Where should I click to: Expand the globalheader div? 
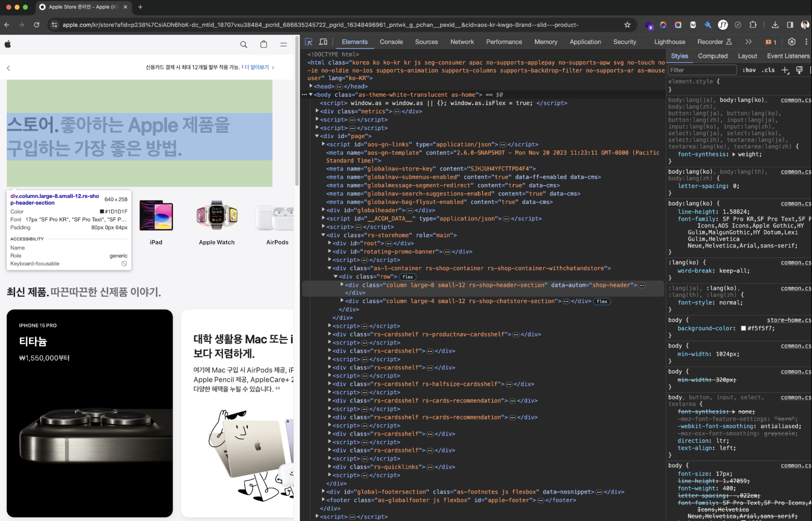323,210
